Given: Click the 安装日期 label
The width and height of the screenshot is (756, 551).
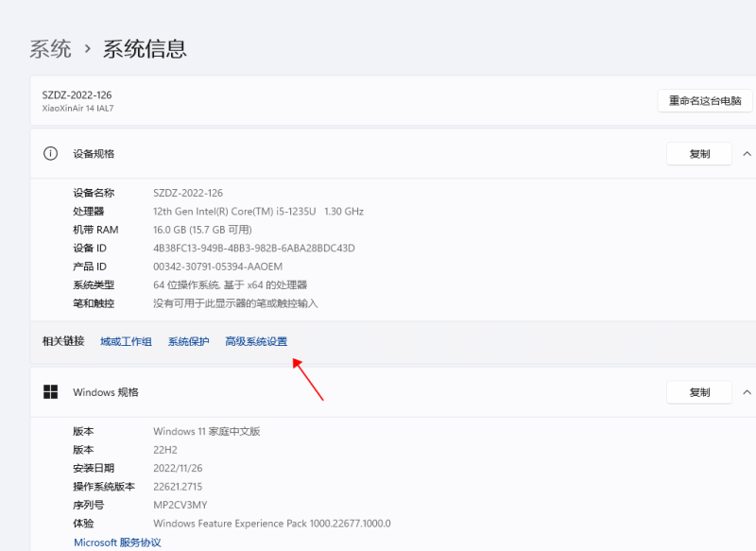Looking at the screenshot, I should pos(94,468).
